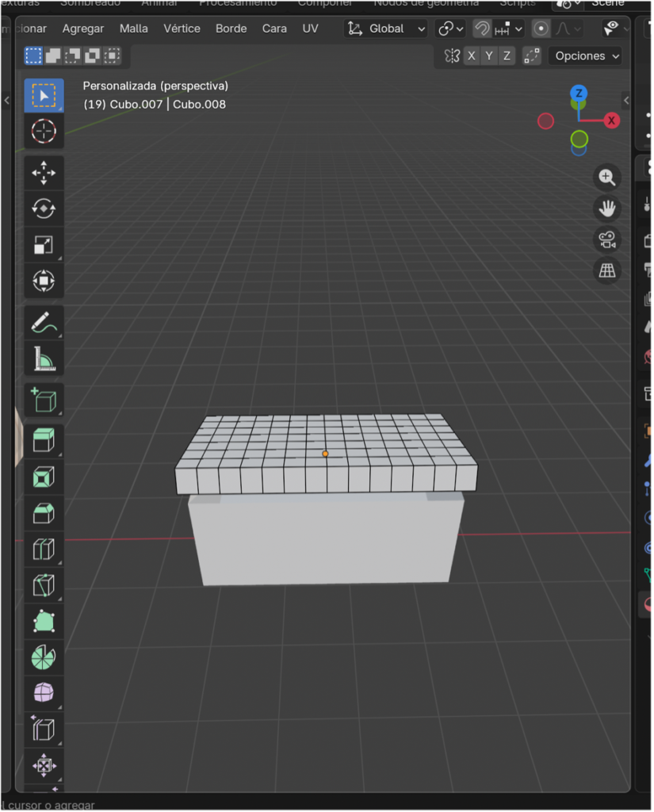The image size is (654, 812).
Task: Open the Malla menu
Action: click(133, 29)
